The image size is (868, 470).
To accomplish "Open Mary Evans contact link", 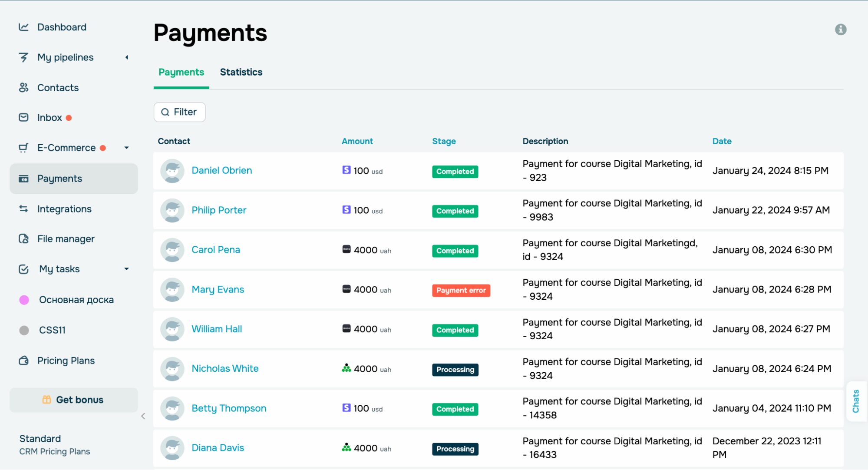I will (218, 290).
